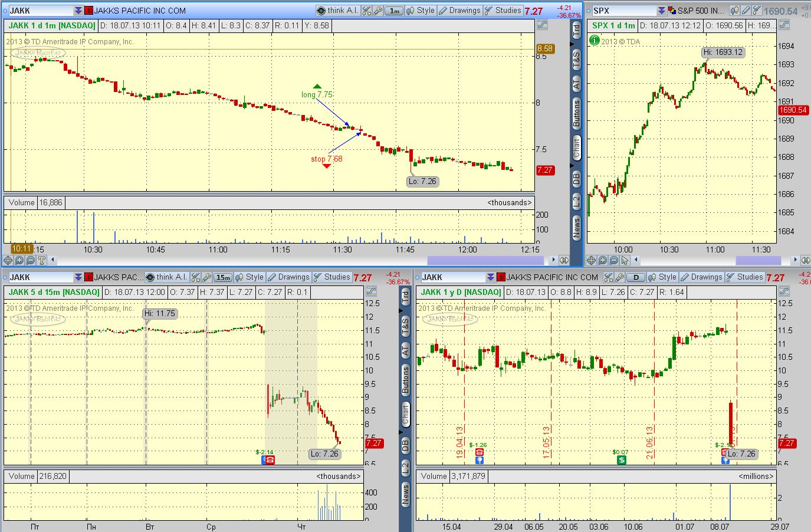This screenshot has height=532, width=811.
Task: Open the candlestick Style icon in the SPX chart
Action: click(735, 11)
